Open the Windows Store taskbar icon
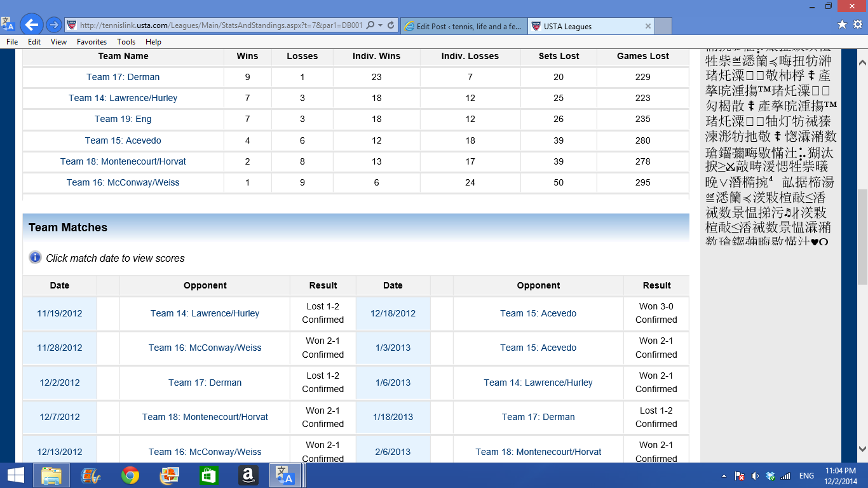868x488 pixels. (208, 475)
